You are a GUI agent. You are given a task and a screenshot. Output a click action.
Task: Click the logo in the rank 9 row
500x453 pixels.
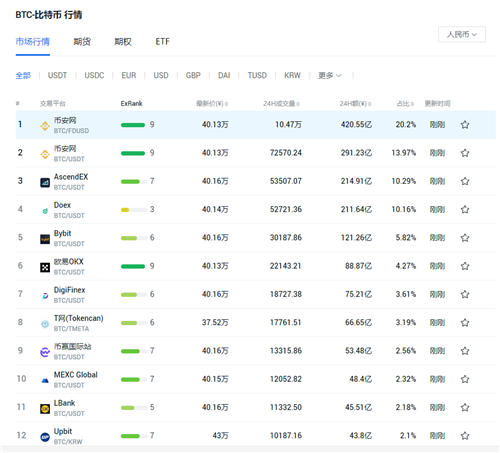45,352
